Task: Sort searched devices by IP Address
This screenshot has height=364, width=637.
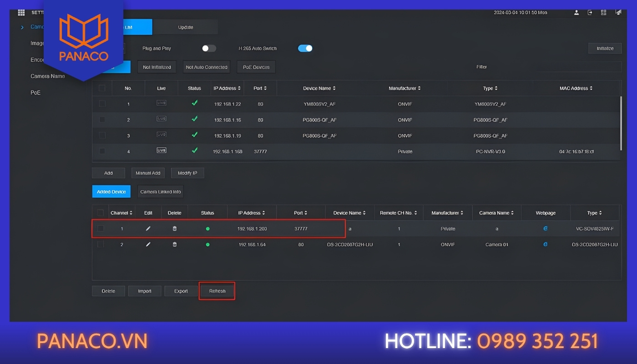Action: (x=227, y=88)
